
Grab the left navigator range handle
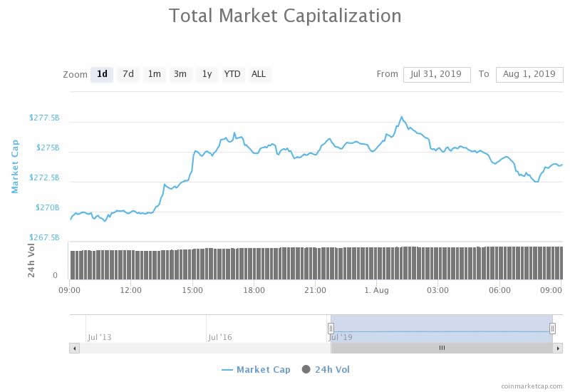click(x=331, y=329)
